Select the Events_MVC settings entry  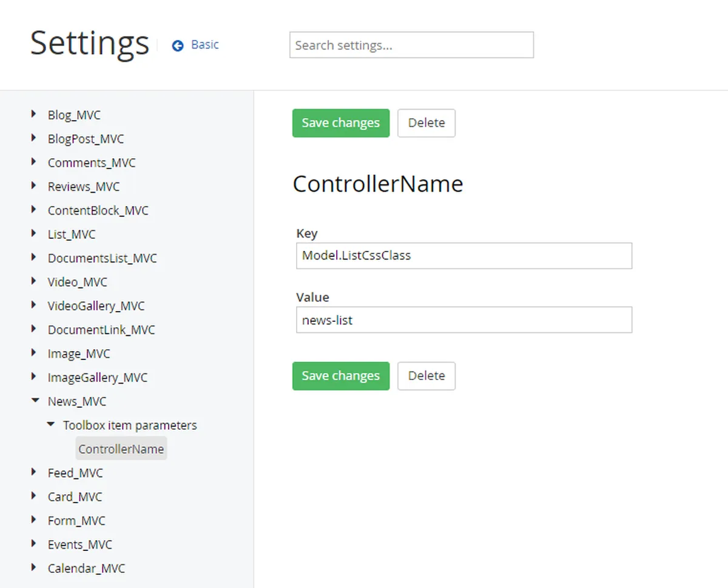79,544
